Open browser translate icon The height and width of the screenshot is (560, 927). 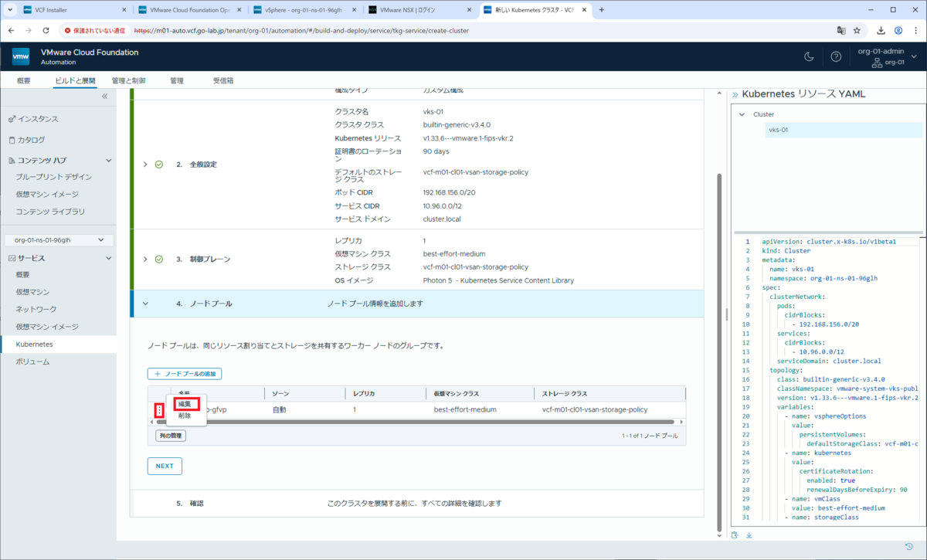[840, 31]
